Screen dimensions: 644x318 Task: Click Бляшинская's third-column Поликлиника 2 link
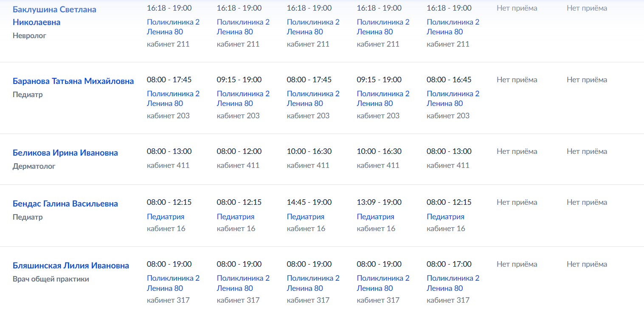coord(313,283)
